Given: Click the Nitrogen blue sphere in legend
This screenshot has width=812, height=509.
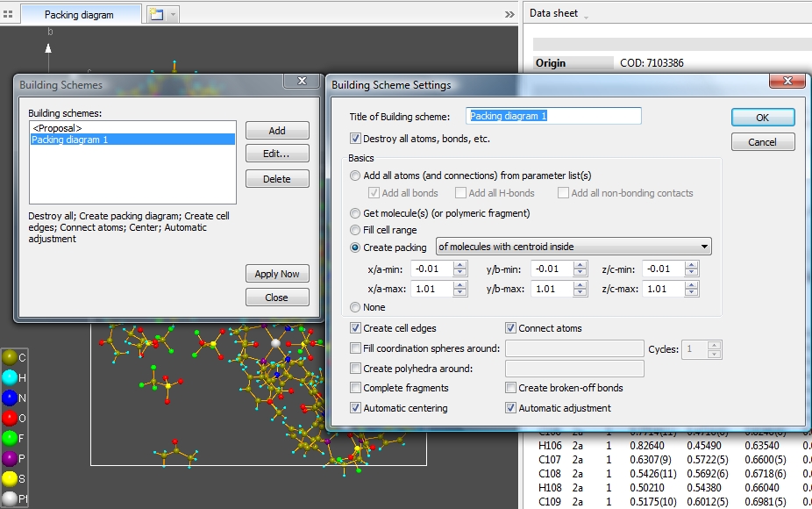Looking at the screenshot, I should [9, 398].
